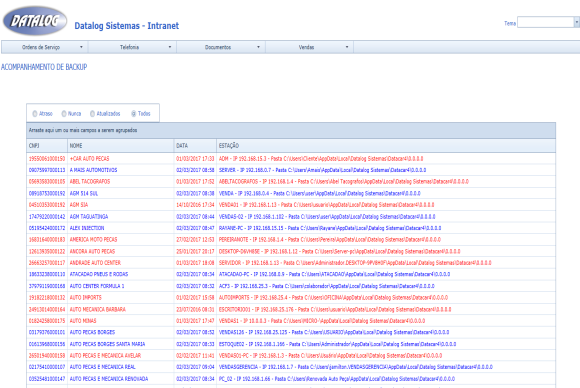Select the Todos radio button
This screenshot has width=580, height=388.
click(134, 114)
